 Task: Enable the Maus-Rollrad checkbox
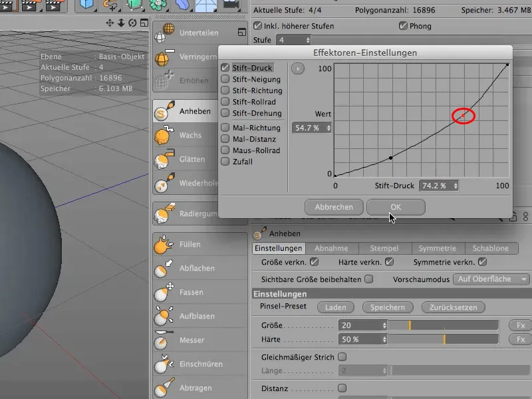[x=225, y=150]
